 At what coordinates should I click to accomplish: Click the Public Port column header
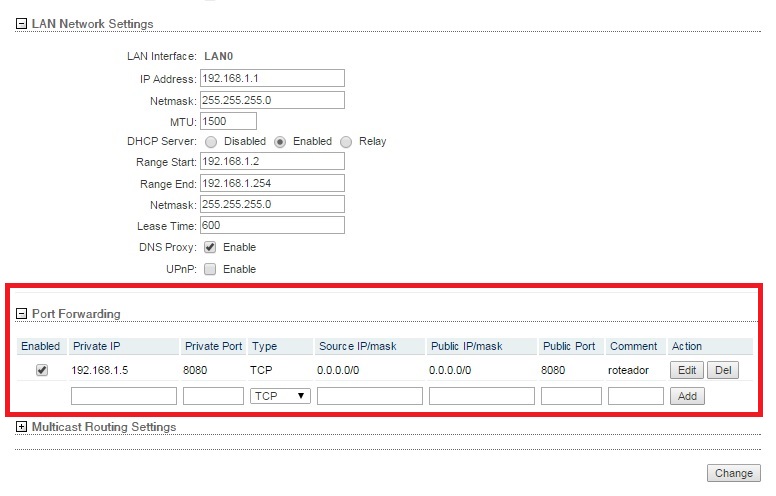(x=571, y=346)
